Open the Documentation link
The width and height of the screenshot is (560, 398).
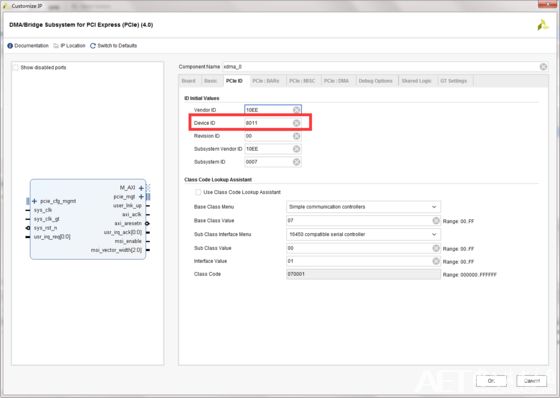28,46
